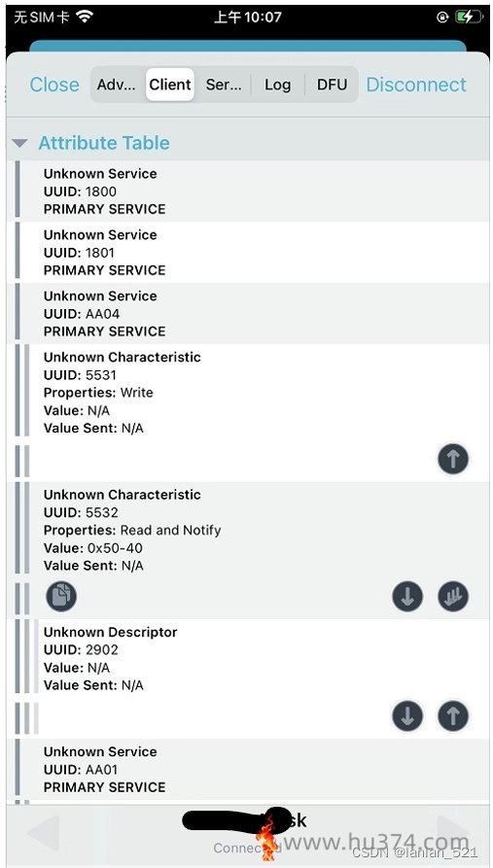The width and height of the screenshot is (493, 868).
Task: Switch to the Client tab
Action: [x=170, y=85]
